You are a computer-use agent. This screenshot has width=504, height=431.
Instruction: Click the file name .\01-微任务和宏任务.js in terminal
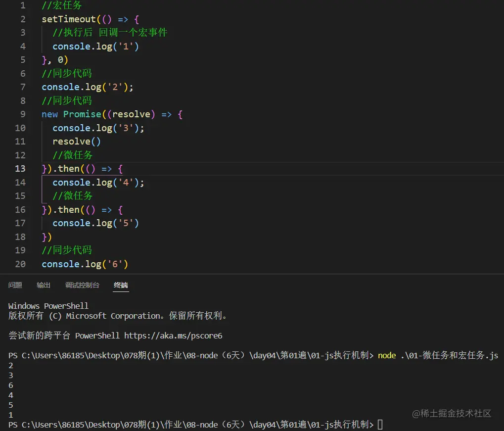point(450,355)
